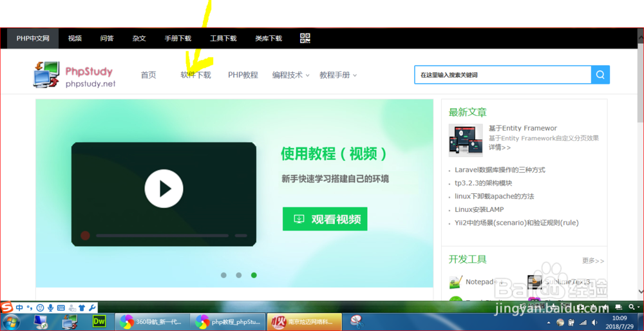This screenshot has height=331, width=644.
Task: Open the 基于Entity Framewor article title
Action: 523,128
